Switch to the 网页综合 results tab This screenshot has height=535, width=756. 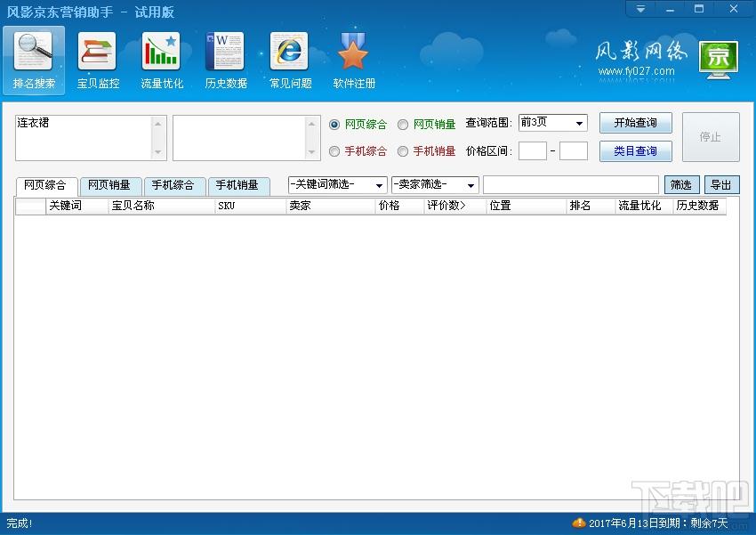click(47, 185)
